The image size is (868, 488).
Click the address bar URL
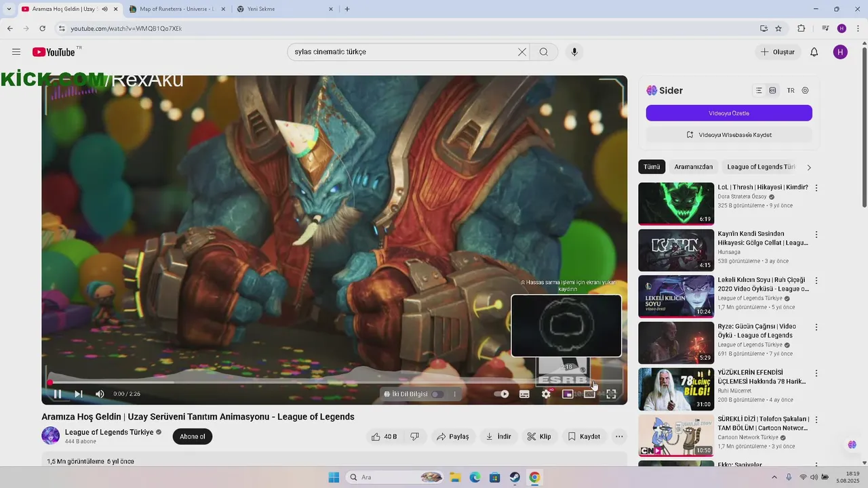126,28
